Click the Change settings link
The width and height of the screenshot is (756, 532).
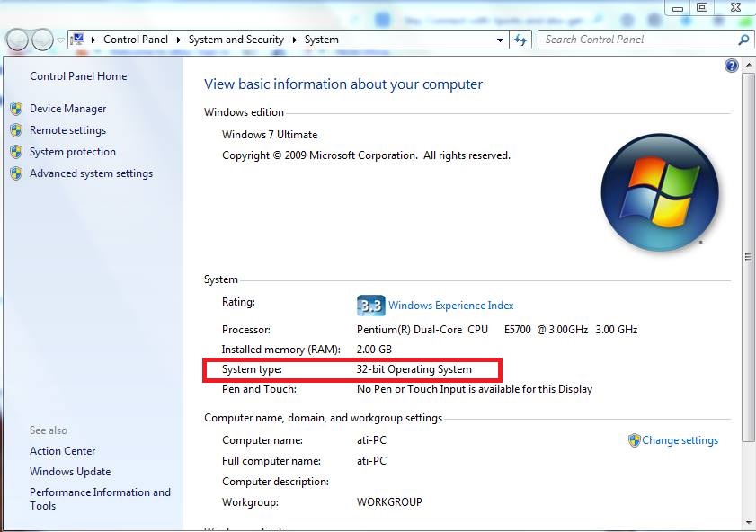[680, 440]
